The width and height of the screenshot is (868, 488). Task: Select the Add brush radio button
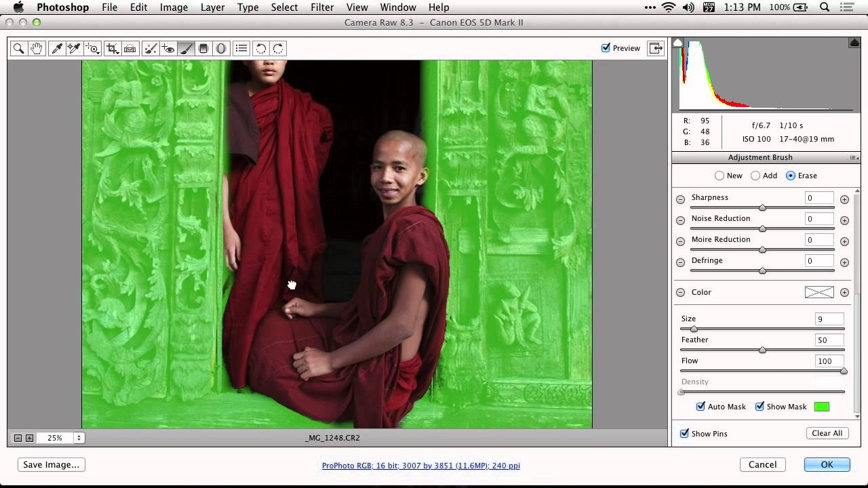click(x=755, y=176)
